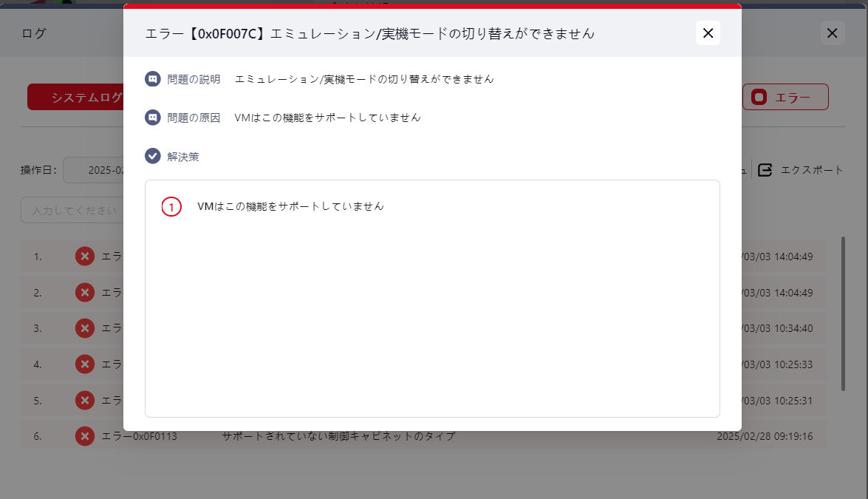This screenshot has width=868, height=499.
Task: Click the log list vertical scrollbar
Action: [x=843, y=313]
